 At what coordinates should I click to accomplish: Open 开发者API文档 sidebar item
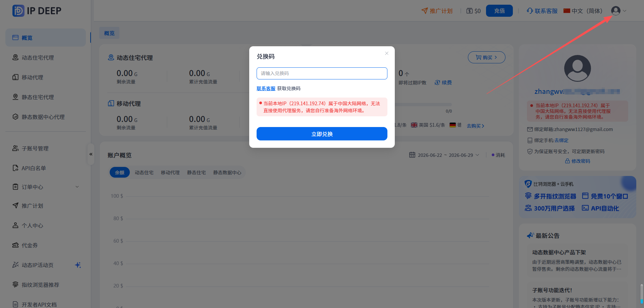click(x=46, y=304)
